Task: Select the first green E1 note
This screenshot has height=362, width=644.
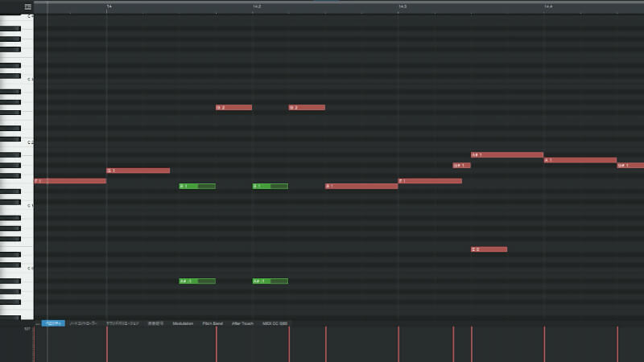Action: (197, 187)
